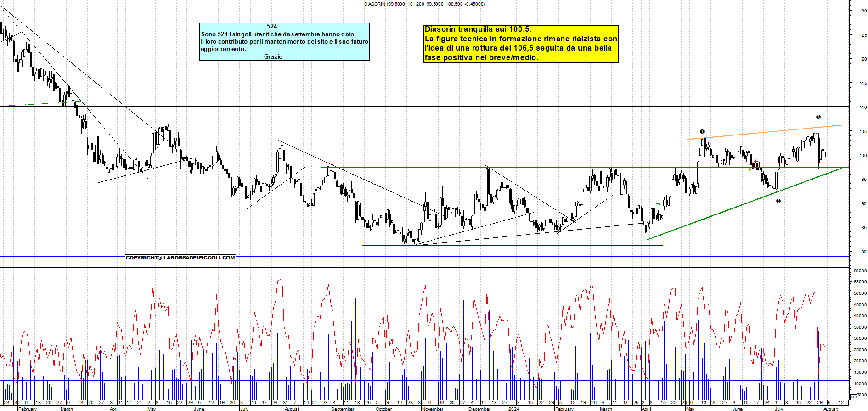868x411 pixels.
Task: Click the price axis label 80
Action: pos(864,252)
